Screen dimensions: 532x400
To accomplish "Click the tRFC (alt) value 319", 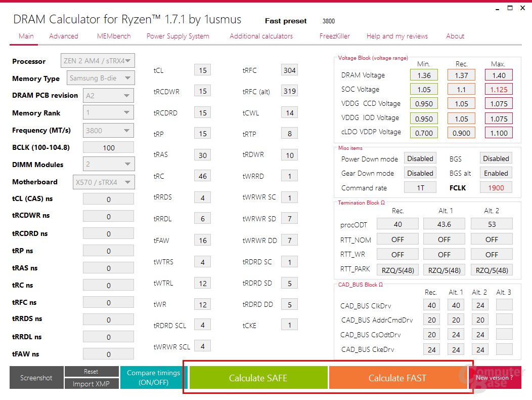I will [289, 91].
